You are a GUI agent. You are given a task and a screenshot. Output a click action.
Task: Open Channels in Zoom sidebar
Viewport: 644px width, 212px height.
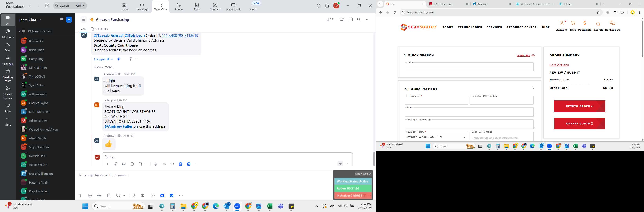click(x=8, y=61)
